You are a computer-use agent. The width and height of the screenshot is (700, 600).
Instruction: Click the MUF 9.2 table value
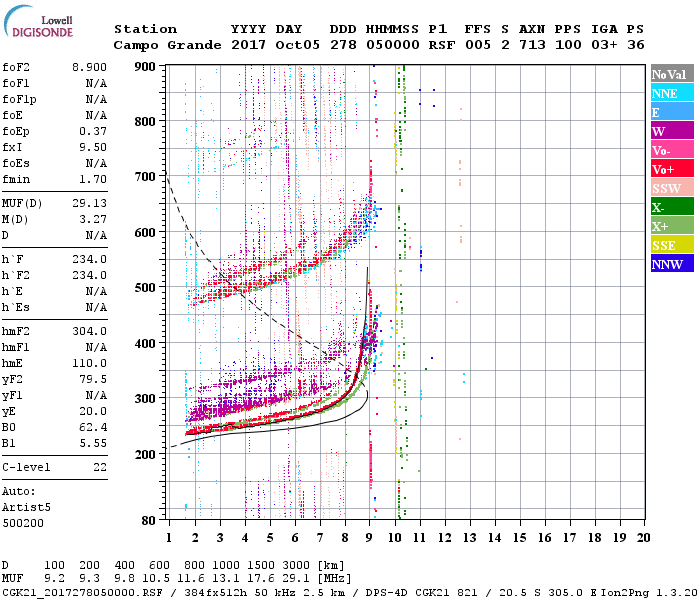54,579
